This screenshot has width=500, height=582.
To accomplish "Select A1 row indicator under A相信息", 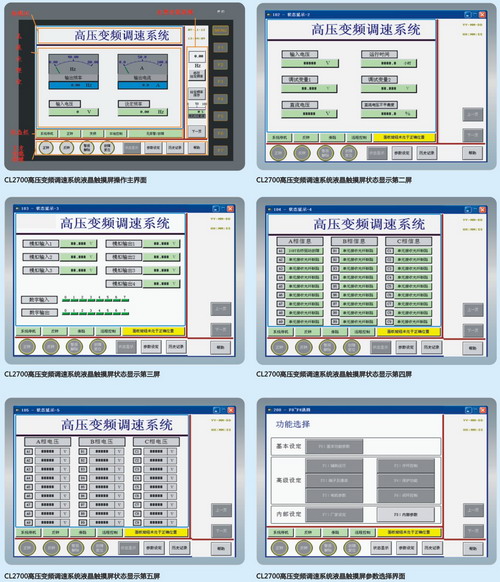I will tap(281, 251).
